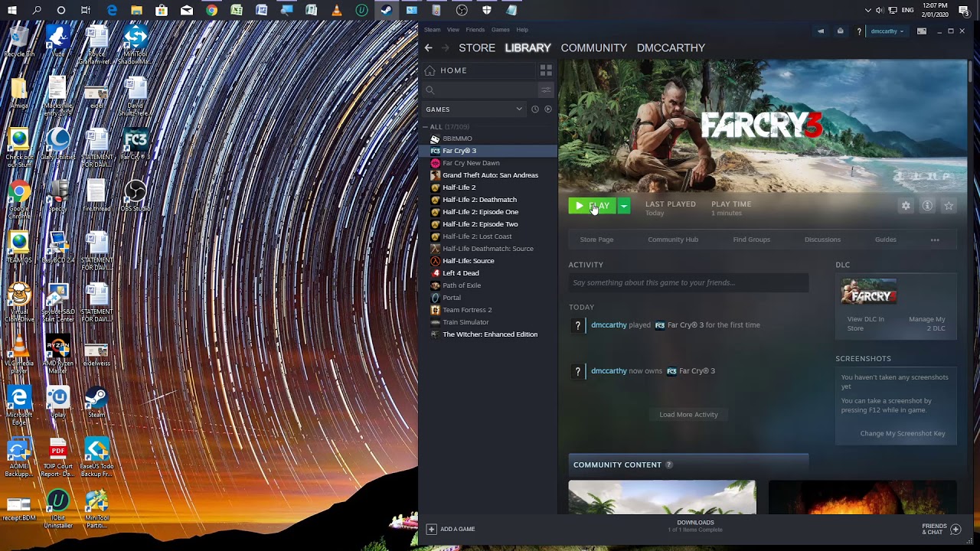Open advanced filter options icon beside search
This screenshot has height=551, width=980.
pos(546,90)
